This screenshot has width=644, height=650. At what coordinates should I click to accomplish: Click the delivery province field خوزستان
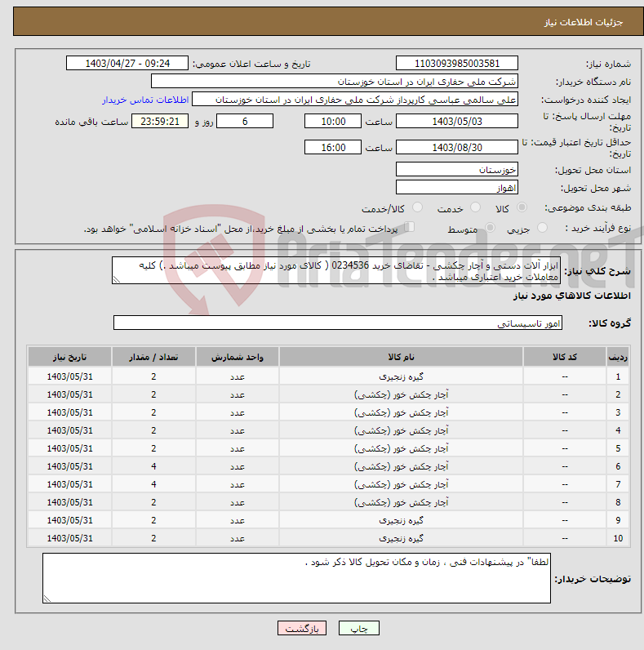[x=457, y=170]
